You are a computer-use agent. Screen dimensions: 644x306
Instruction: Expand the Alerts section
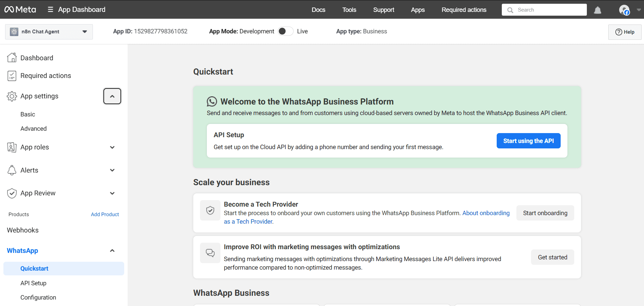pyautogui.click(x=112, y=170)
